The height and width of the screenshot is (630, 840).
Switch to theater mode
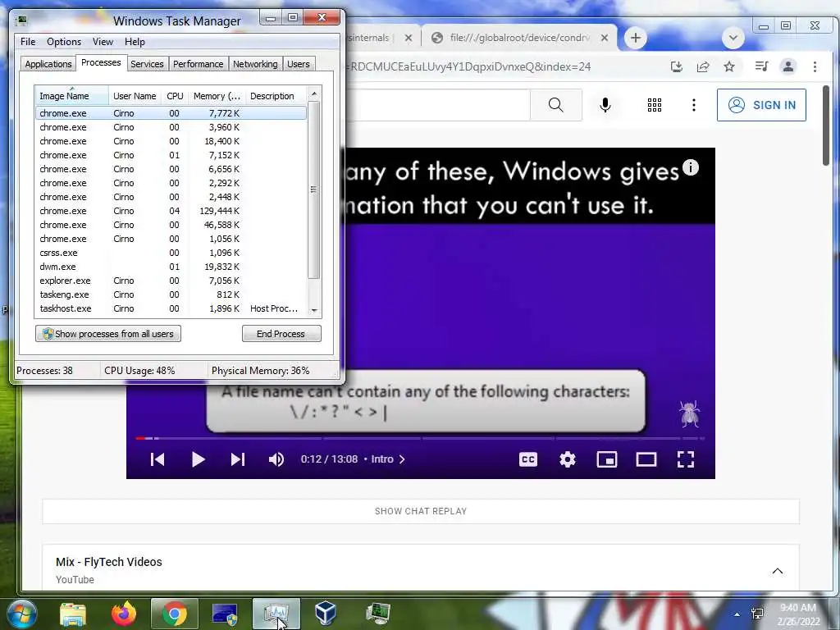coord(646,459)
